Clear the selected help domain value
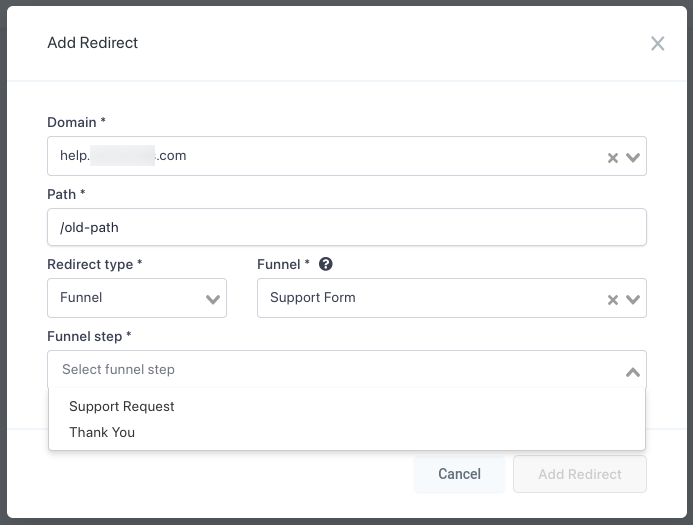 pos(613,158)
